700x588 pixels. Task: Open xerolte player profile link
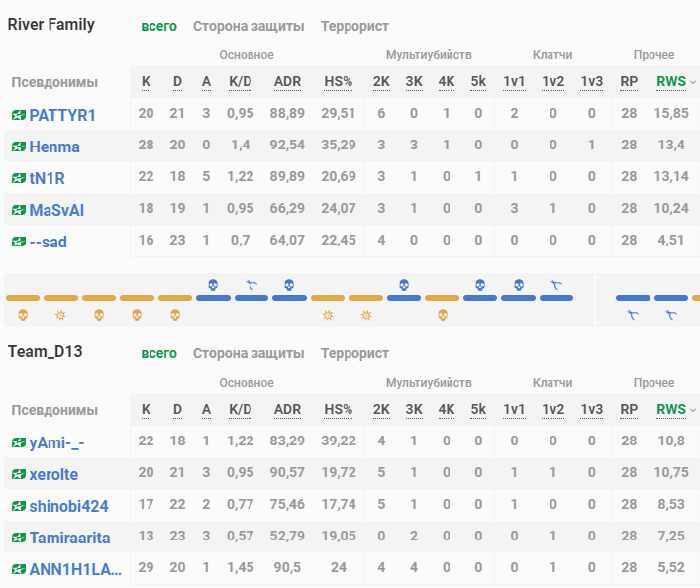click(x=53, y=475)
